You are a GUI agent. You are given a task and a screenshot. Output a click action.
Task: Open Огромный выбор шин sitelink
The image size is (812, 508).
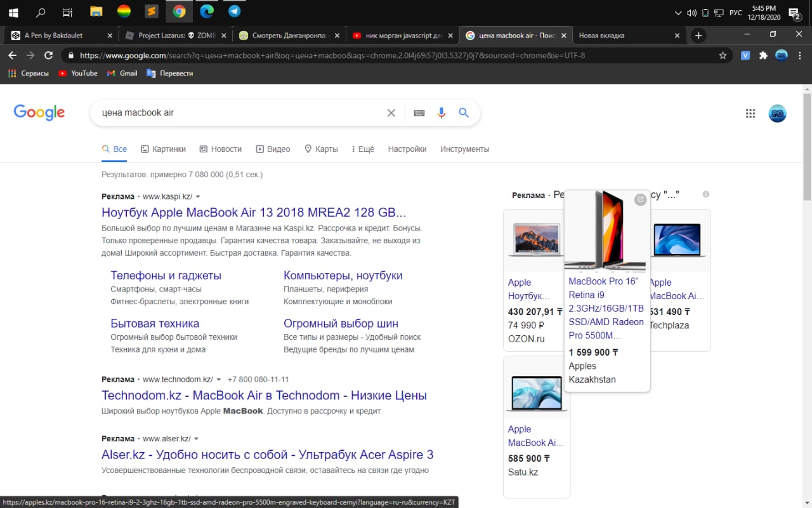pos(341,324)
